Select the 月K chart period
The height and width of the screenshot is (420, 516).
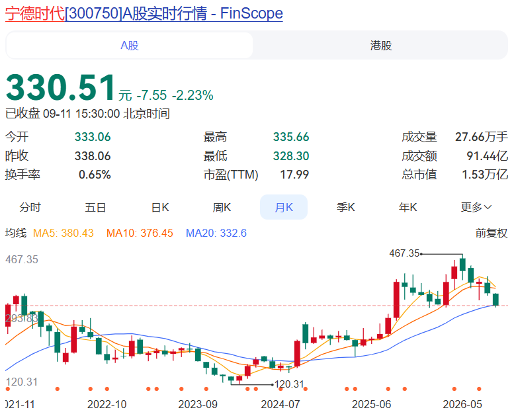point(284,207)
